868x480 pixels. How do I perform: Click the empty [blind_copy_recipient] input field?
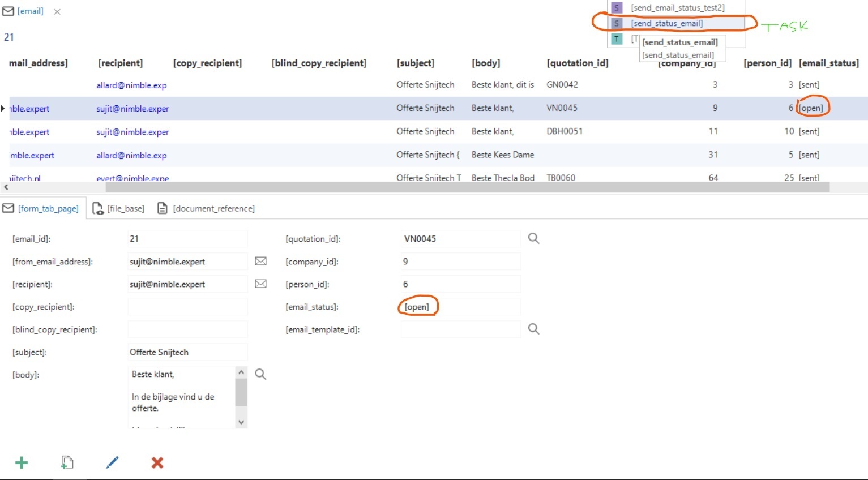click(x=187, y=329)
